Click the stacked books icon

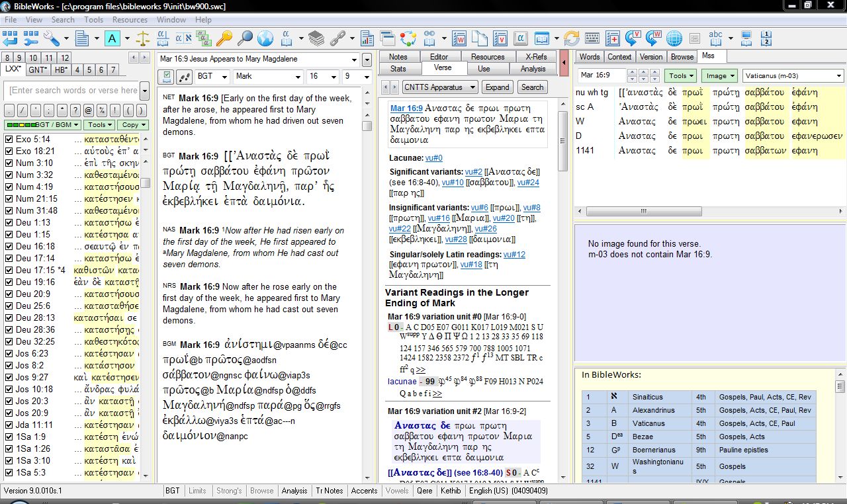tap(316, 38)
